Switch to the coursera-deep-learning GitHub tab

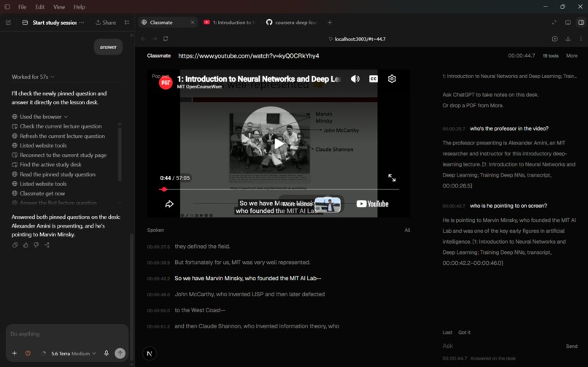coord(293,23)
